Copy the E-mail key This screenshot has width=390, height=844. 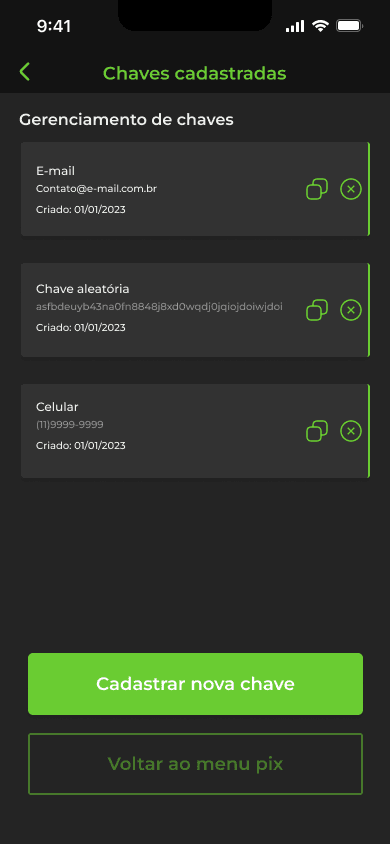[317, 189]
